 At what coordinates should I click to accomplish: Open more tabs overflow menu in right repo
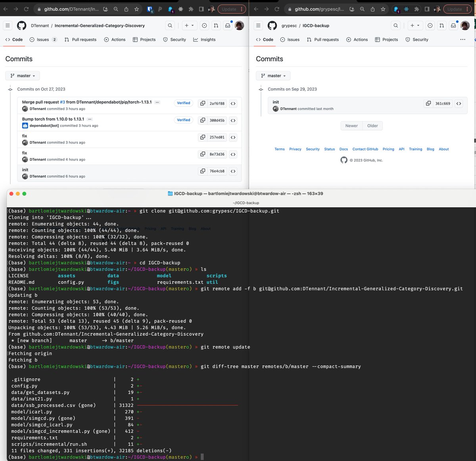point(463,40)
